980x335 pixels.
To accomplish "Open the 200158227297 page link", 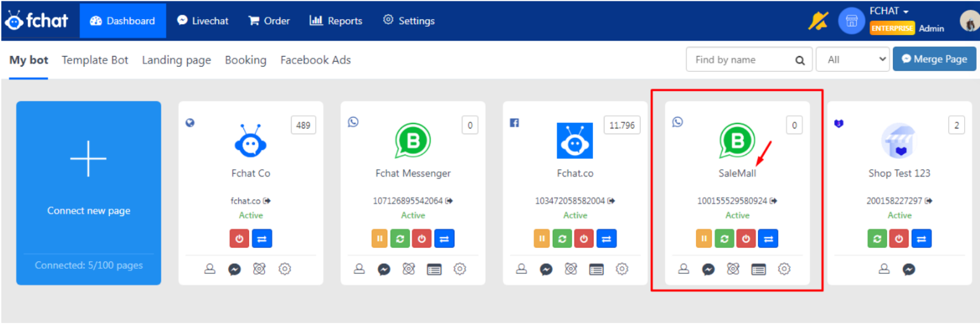I will (899, 200).
